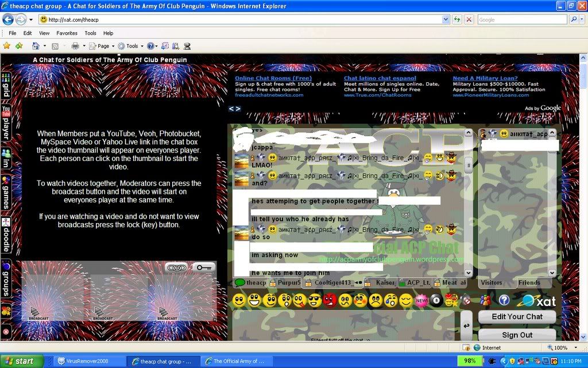Click the Add to Favorites star-plus icon

click(x=19, y=46)
